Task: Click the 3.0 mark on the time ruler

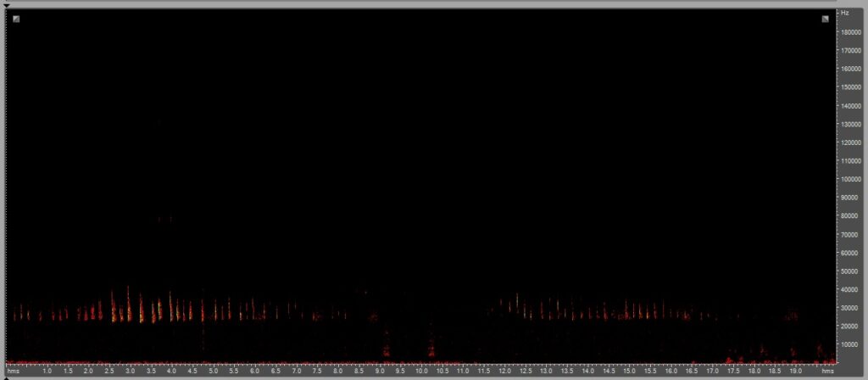Action: point(130,371)
